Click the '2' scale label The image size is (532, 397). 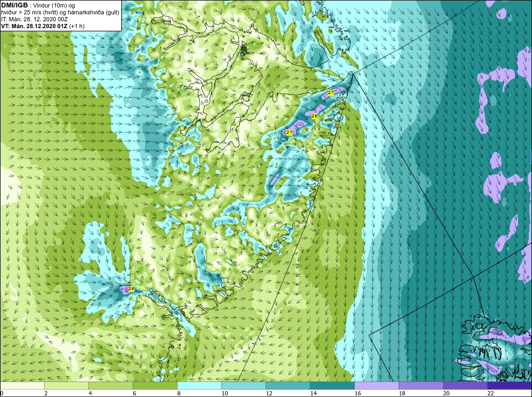pos(46,393)
